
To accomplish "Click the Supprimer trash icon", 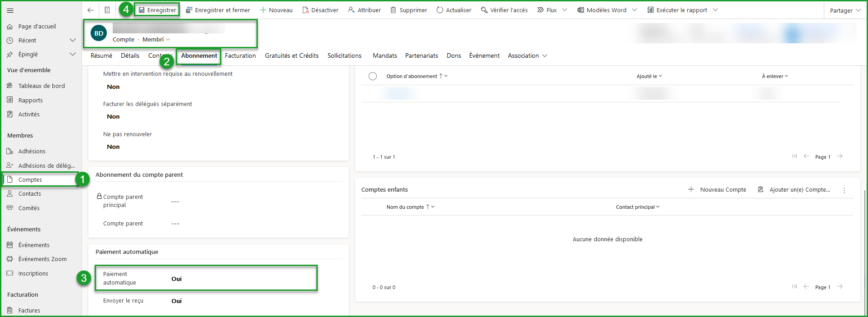I will coord(393,10).
